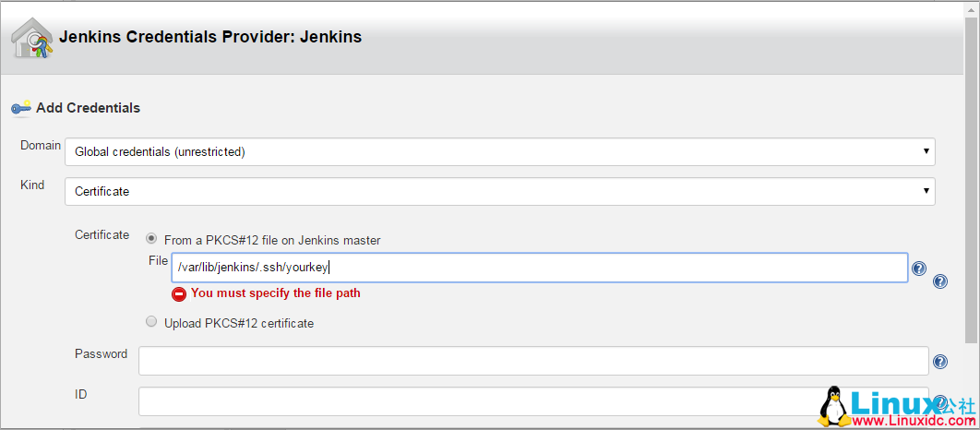Click the Password input field
The width and height of the screenshot is (980, 430).
pyautogui.click(x=533, y=361)
